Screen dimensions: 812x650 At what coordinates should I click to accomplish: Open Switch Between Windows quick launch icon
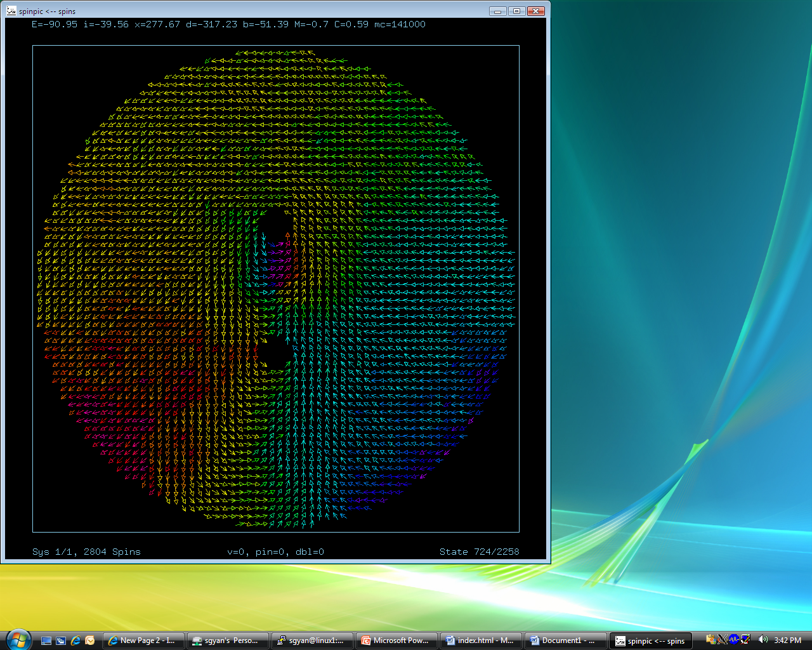[61, 640]
